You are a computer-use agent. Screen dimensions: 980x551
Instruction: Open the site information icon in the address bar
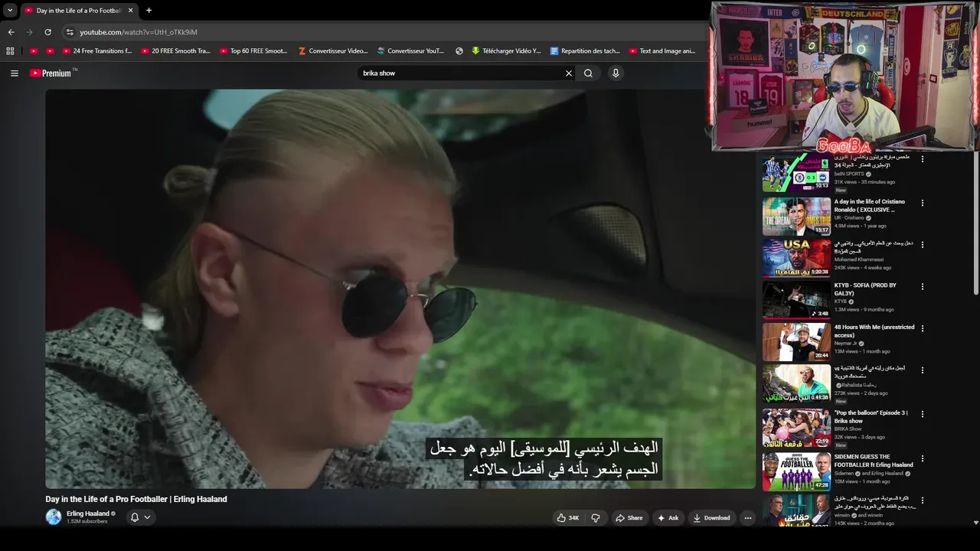coord(70,32)
